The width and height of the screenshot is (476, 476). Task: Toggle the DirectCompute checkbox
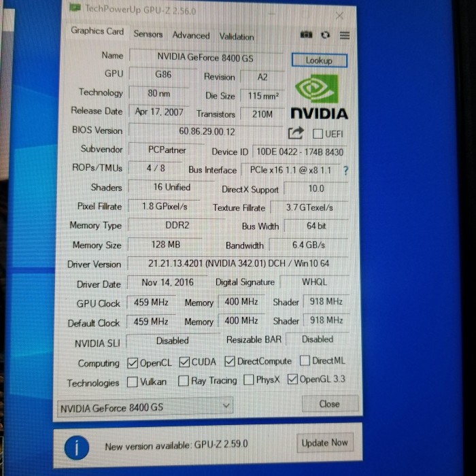coord(230,361)
